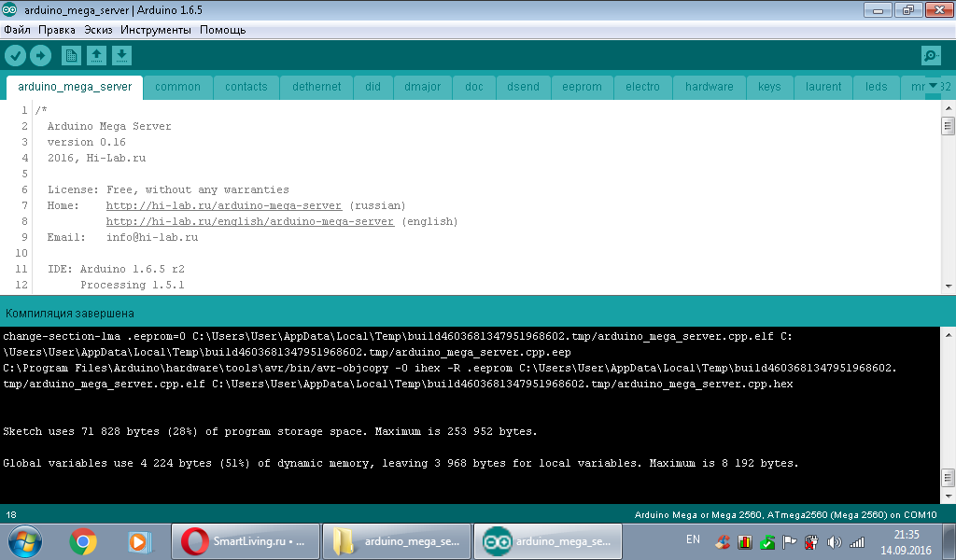Click line number 18 in status bar

pyautogui.click(x=11, y=515)
